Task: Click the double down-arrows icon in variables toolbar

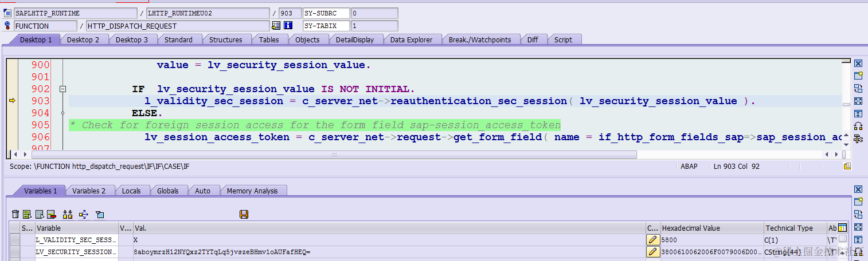Action: point(68,215)
